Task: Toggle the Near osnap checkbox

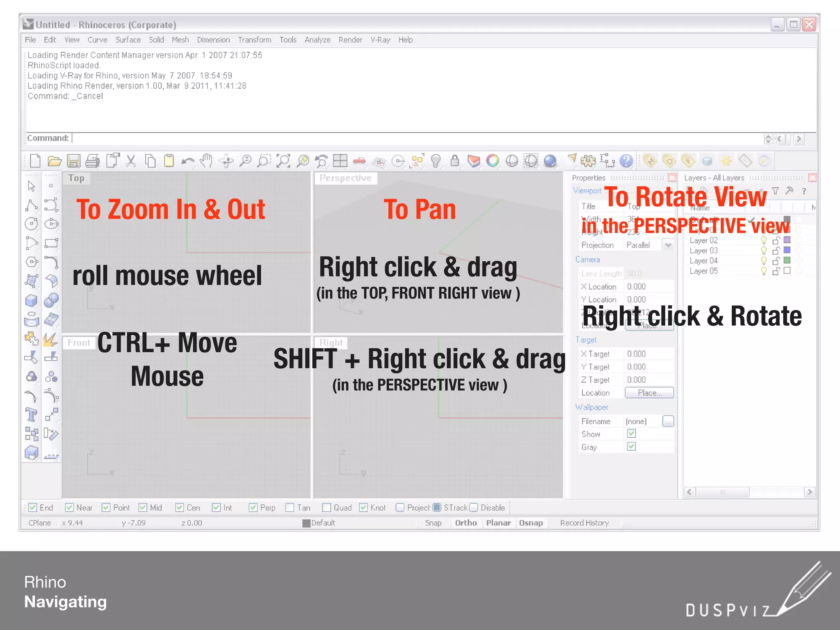Action: [x=69, y=508]
